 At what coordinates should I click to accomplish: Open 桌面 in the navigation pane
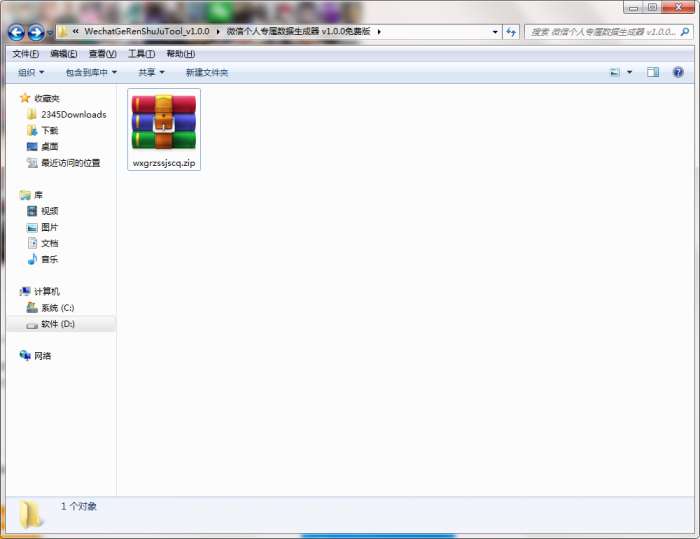tap(50, 146)
